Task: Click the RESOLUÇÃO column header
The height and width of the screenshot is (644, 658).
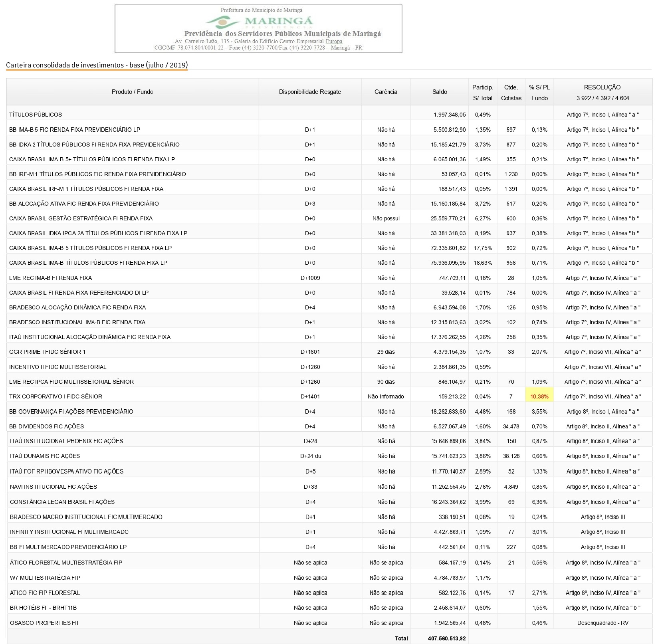Action: pyautogui.click(x=602, y=92)
